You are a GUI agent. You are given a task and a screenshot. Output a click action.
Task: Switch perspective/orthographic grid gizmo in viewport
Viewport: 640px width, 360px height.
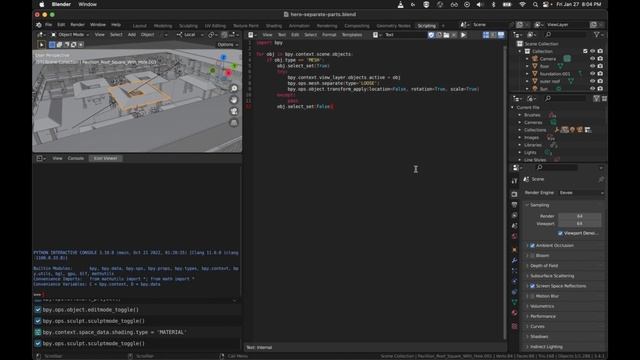(x=234, y=123)
